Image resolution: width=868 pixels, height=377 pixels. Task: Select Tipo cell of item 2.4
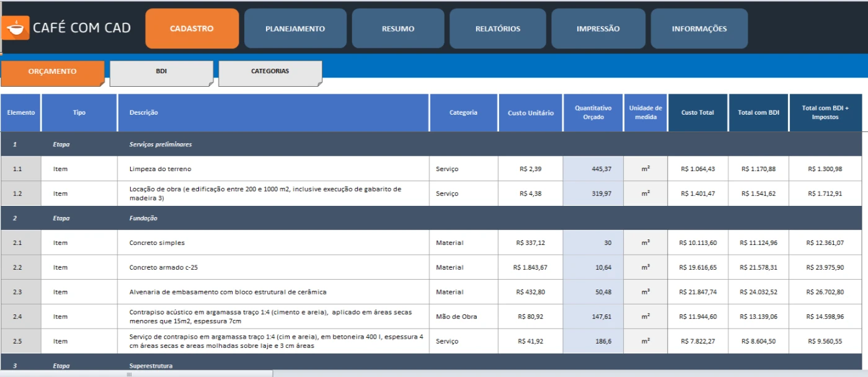79,317
